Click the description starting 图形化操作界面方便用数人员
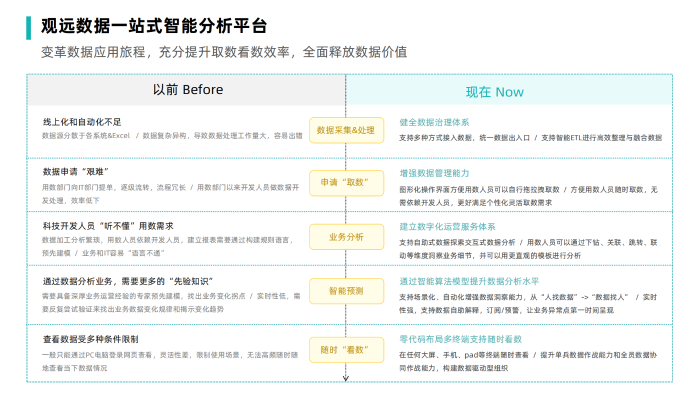This screenshot has height=394, width=700. point(528,196)
